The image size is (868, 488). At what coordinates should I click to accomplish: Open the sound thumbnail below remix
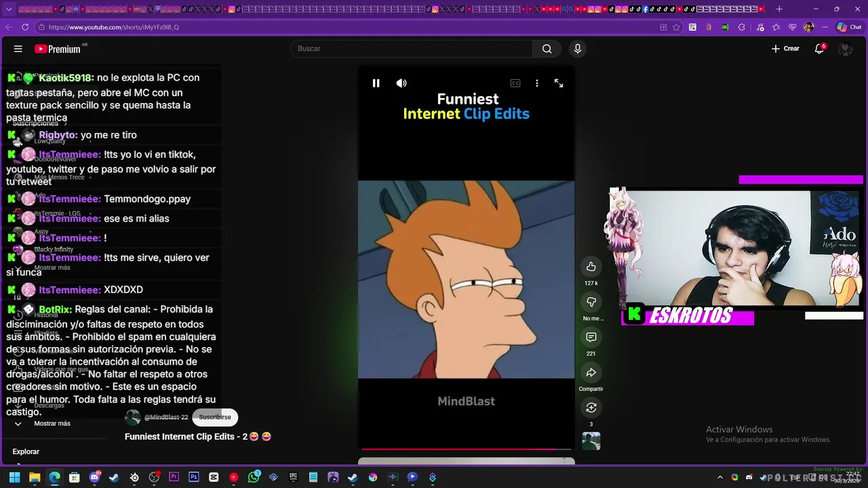pyautogui.click(x=591, y=442)
